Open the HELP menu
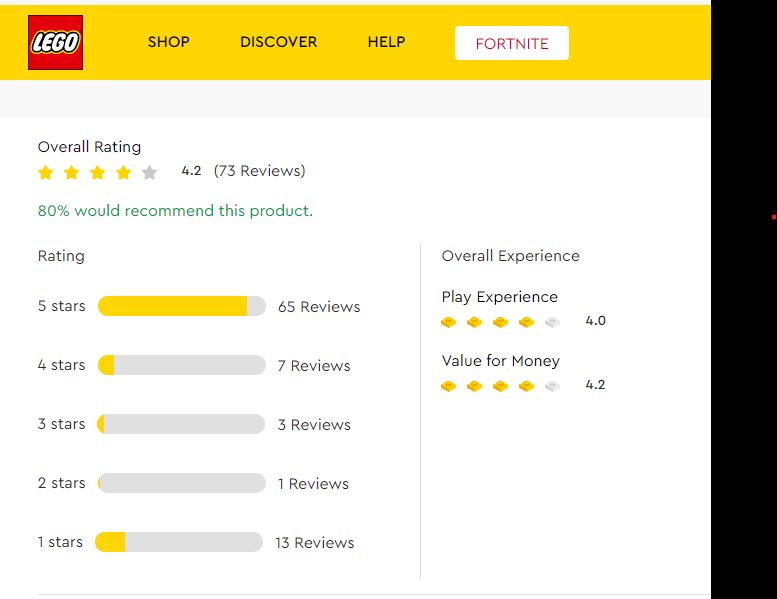 (386, 42)
